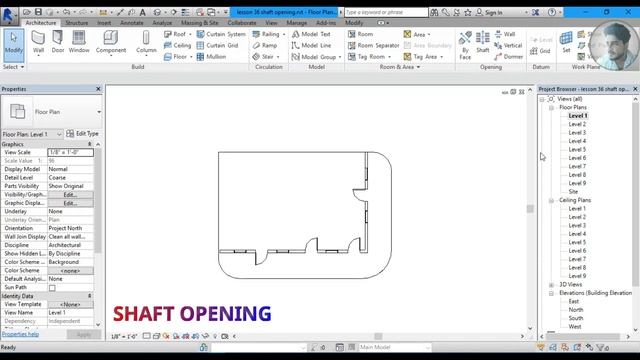The image size is (640, 360).
Task: Choose the Door tool
Action: pyautogui.click(x=58, y=42)
